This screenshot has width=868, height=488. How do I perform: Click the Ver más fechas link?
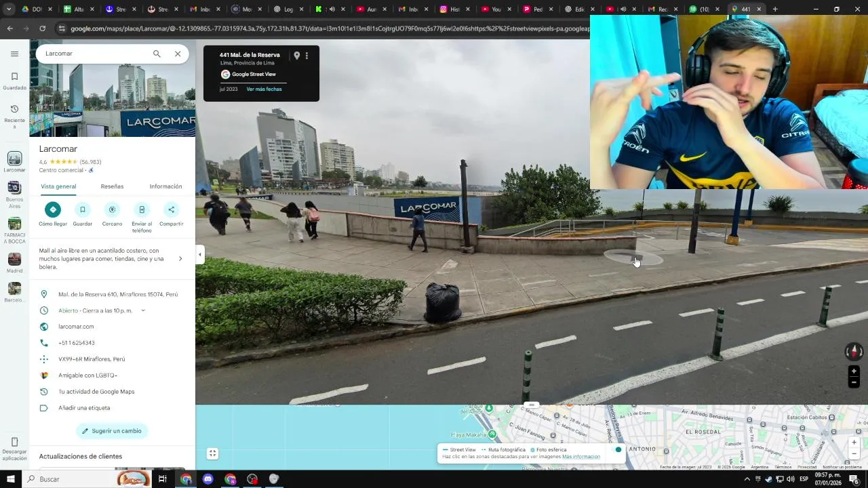click(x=264, y=89)
